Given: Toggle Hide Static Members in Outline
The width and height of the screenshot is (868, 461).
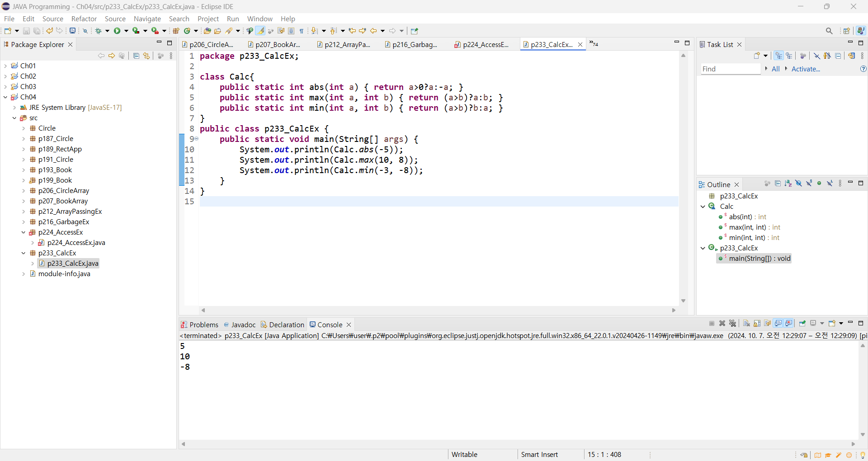Looking at the screenshot, I should (x=809, y=183).
